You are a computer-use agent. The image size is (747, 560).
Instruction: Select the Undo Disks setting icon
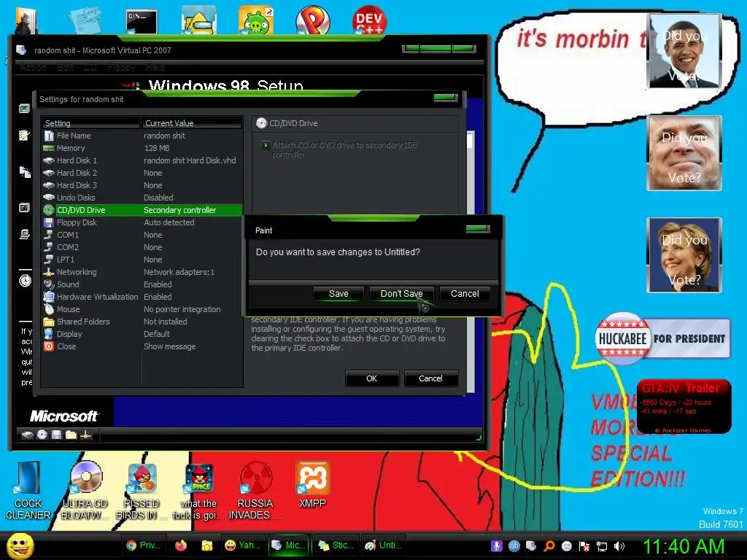(49, 198)
